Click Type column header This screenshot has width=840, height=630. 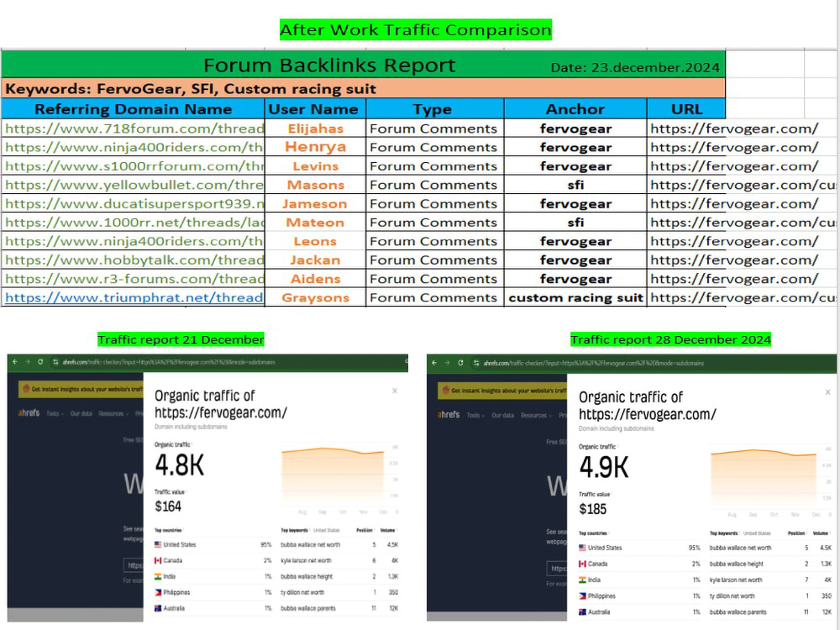click(434, 108)
